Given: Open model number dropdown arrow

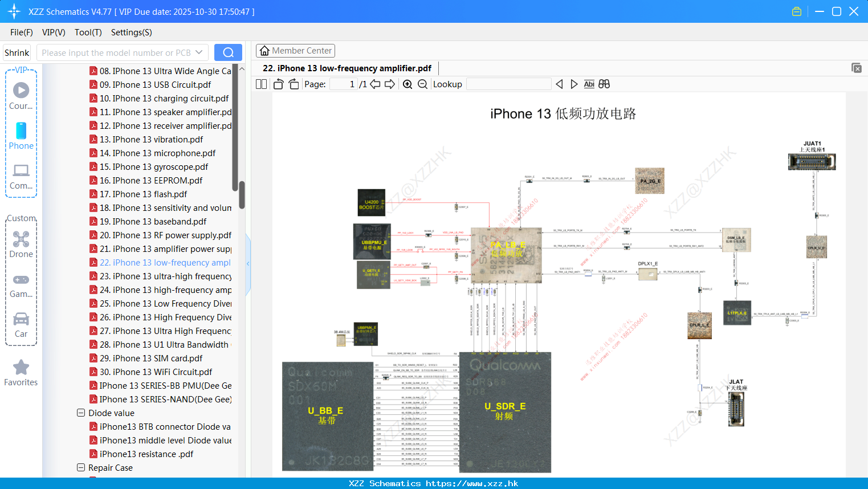Looking at the screenshot, I should (x=199, y=52).
